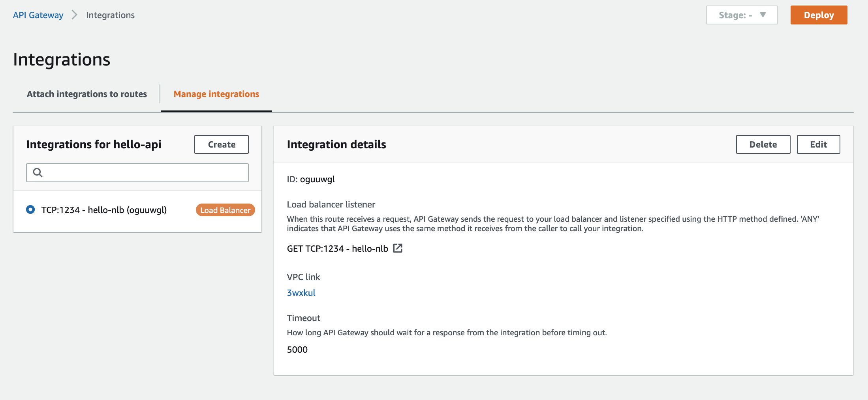Open the API Gateway breadcrumb link
868x400 pixels.
pos(38,15)
